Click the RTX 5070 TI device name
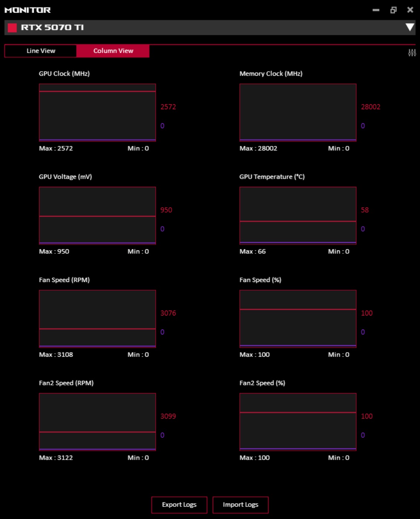 [x=52, y=27]
